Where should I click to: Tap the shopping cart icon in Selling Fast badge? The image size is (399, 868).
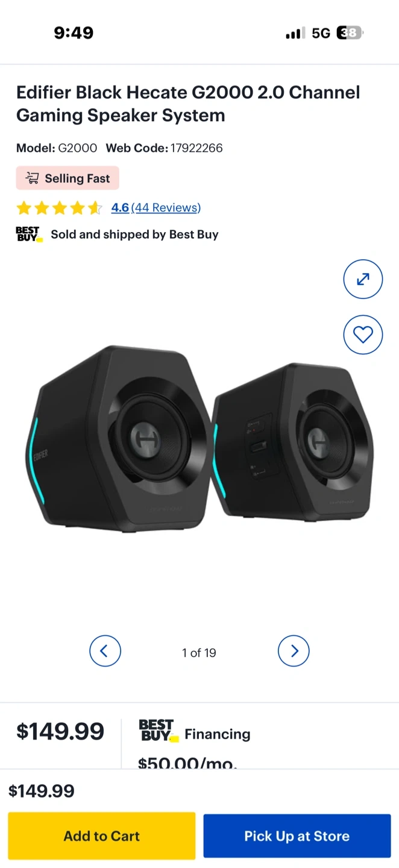point(32,178)
